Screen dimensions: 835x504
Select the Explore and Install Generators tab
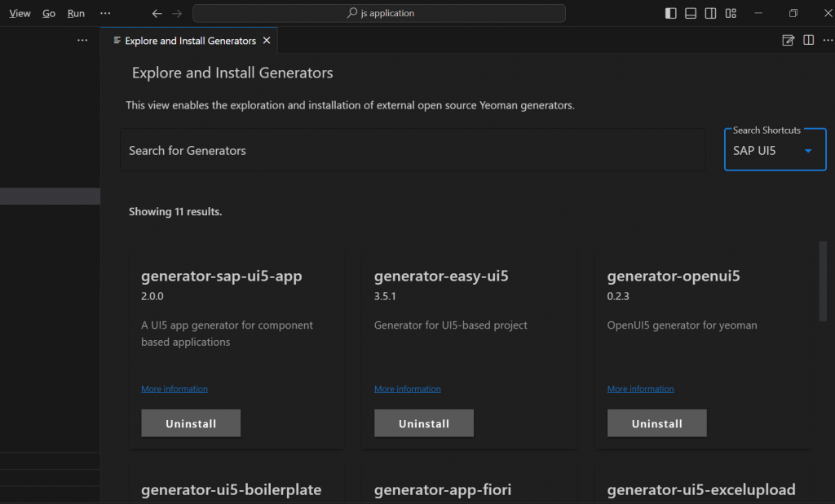189,41
